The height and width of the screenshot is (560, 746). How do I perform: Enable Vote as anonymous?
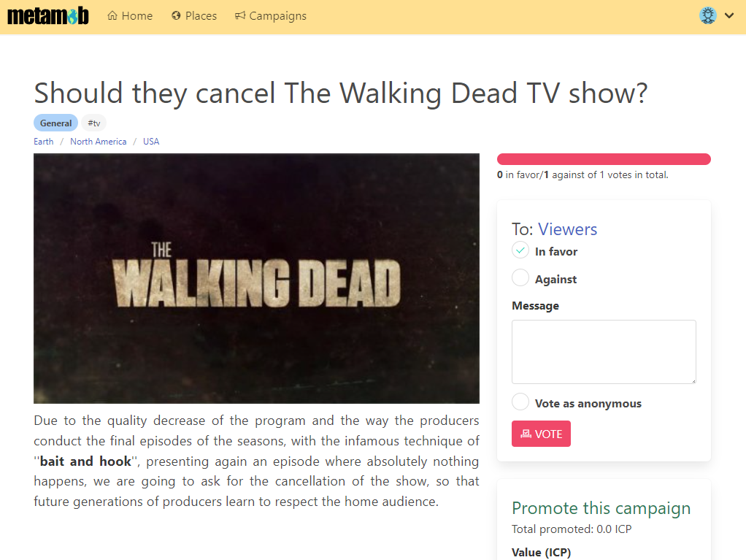[520, 402]
